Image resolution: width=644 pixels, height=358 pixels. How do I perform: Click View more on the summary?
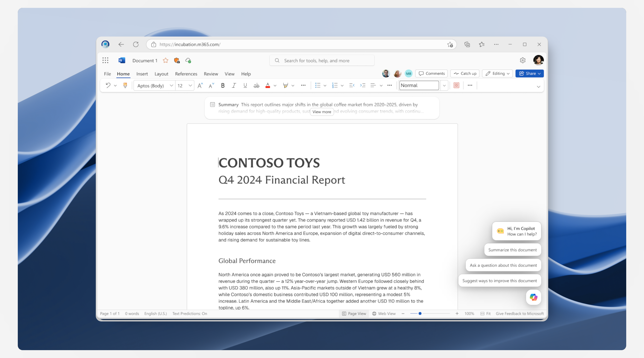322,112
